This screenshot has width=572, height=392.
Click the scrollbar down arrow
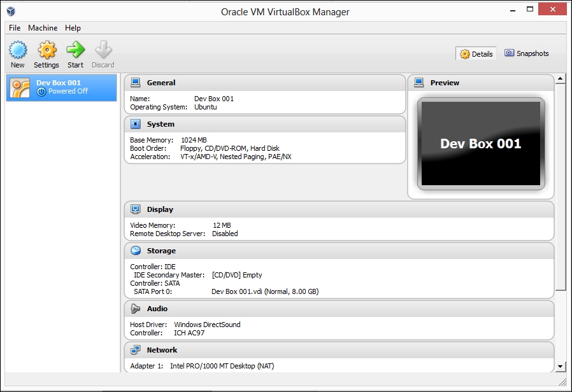pyautogui.click(x=561, y=367)
